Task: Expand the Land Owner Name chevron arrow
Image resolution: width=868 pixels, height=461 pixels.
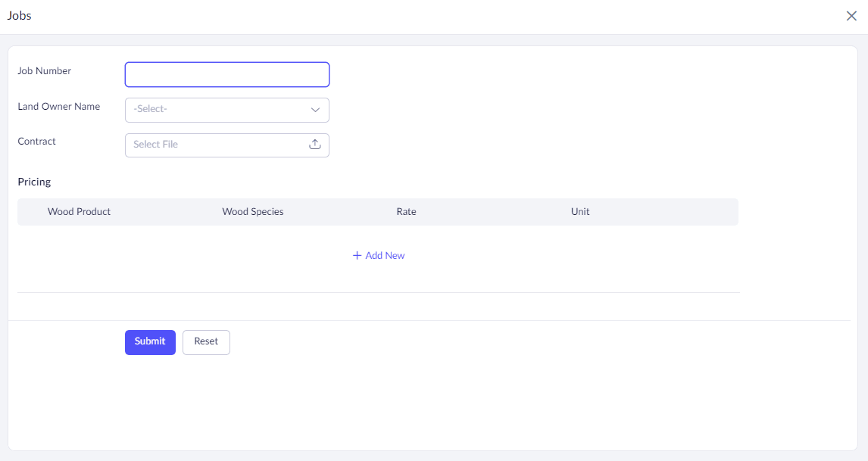Action: [x=315, y=110]
